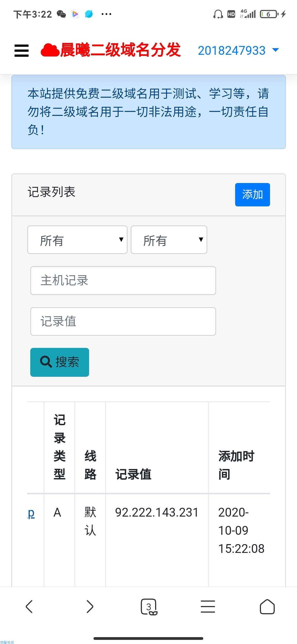297x644 pixels.
Task: Select the 记录值 column header
Action: pos(133,474)
